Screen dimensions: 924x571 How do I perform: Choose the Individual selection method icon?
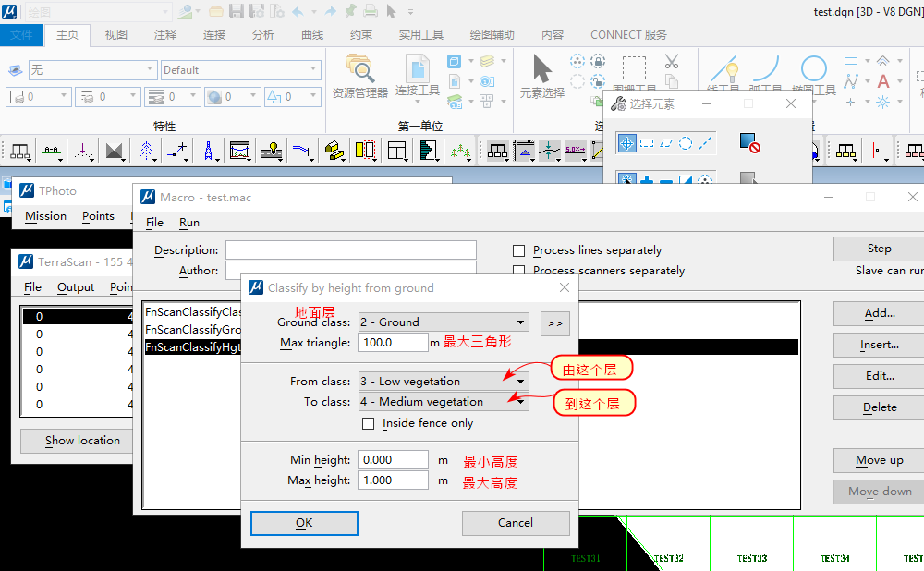coord(626,143)
